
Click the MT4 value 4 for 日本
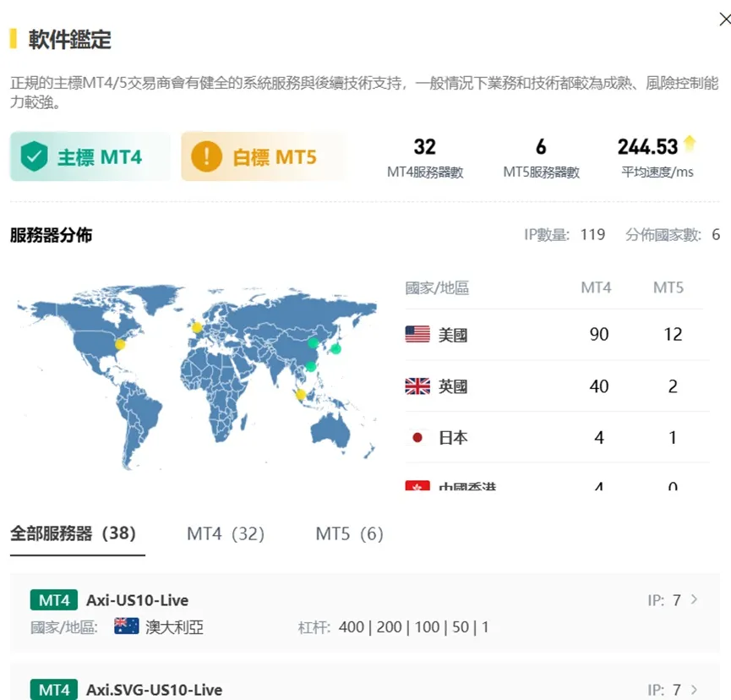point(599,437)
